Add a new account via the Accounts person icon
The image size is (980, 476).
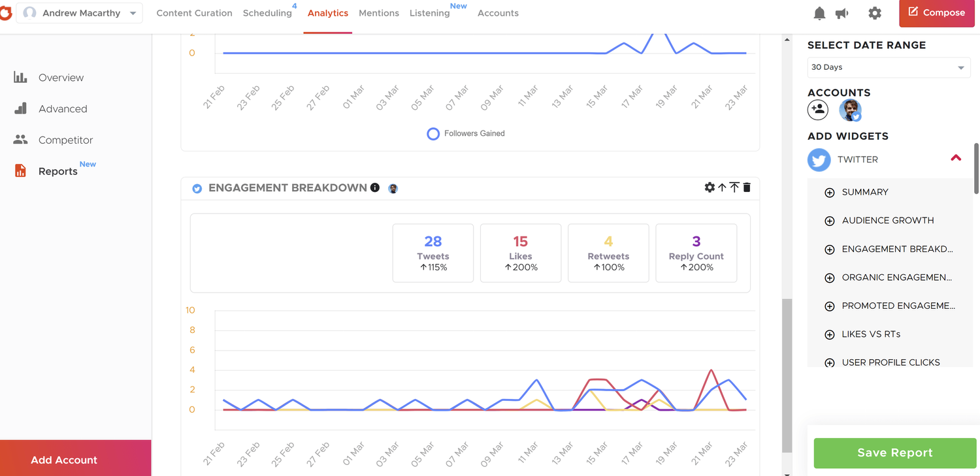tap(818, 110)
